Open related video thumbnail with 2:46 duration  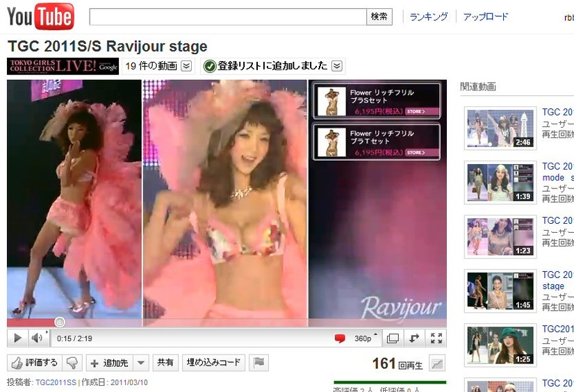pyautogui.click(x=500, y=128)
